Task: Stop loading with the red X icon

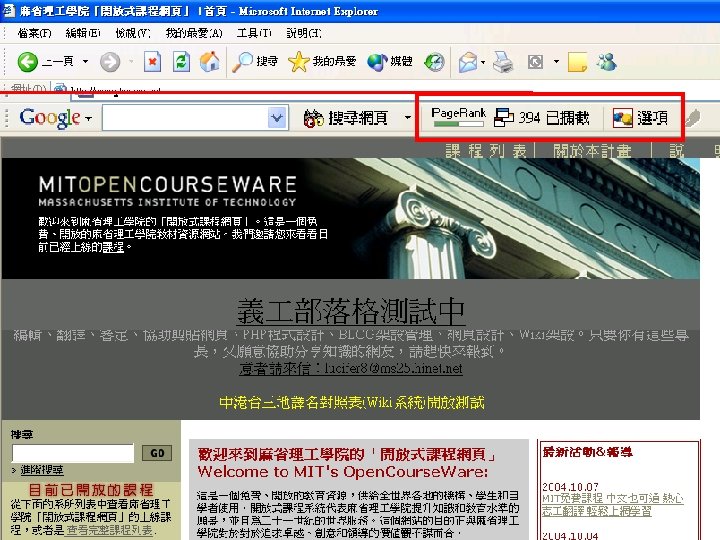Action: click(152, 62)
